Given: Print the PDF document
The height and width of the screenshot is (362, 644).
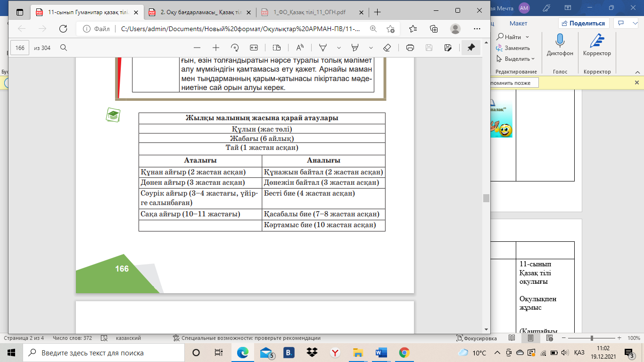Looking at the screenshot, I should [x=410, y=48].
